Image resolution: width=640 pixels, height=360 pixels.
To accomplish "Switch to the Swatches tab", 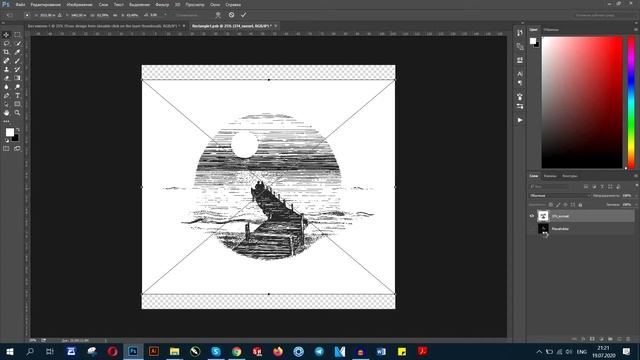I will click(551, 29).
